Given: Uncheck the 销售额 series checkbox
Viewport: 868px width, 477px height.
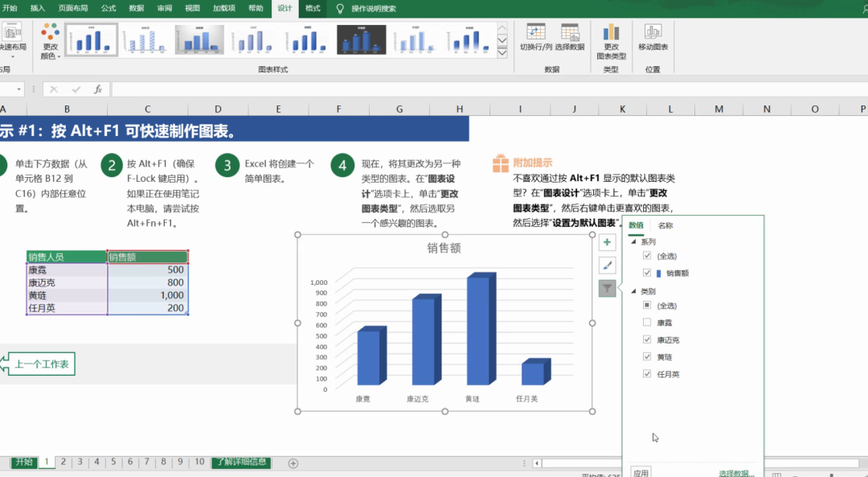Looking at the screenshot, I should [x=647, y=273].
